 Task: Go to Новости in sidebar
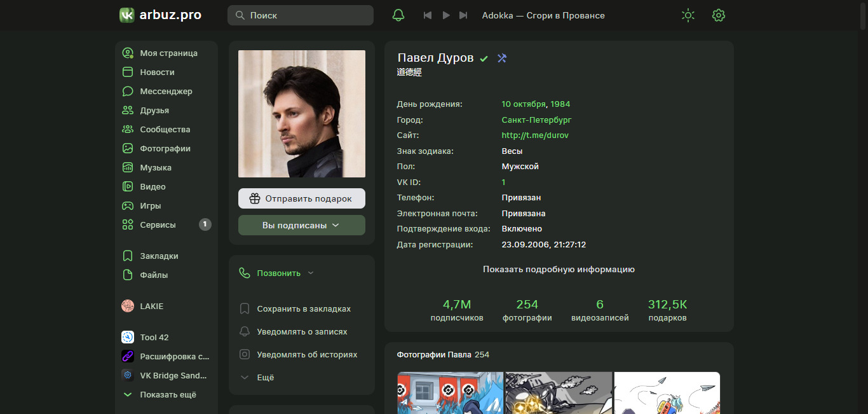click(166, 72)
